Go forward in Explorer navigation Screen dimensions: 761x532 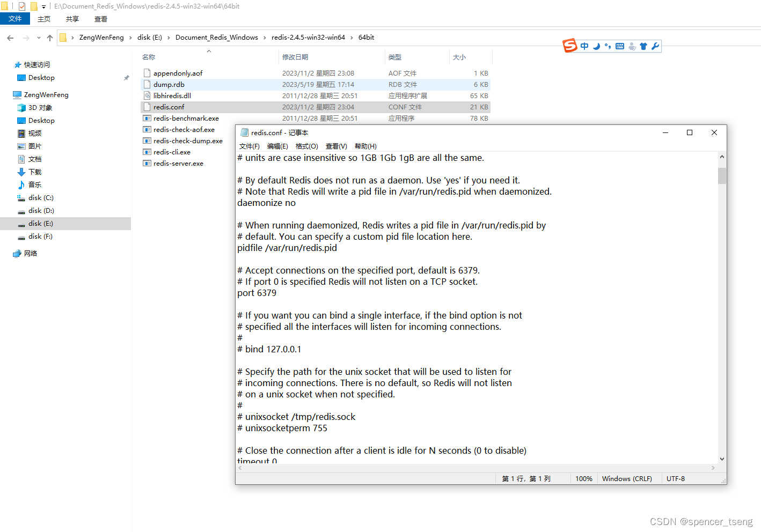(26, 38)
